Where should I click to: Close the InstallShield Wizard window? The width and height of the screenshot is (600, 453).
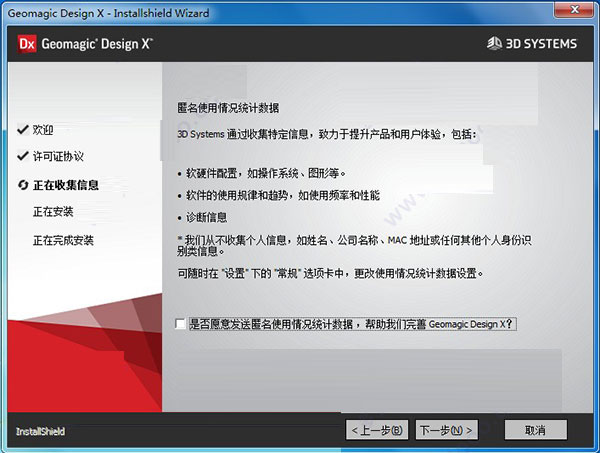574,10
